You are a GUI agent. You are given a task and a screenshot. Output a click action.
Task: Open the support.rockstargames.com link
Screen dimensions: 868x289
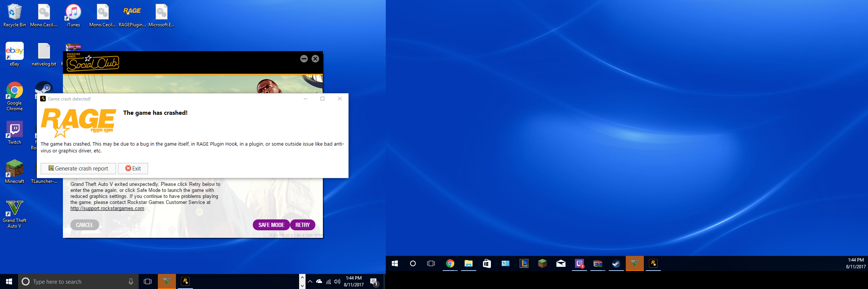(x=107, y=208)
